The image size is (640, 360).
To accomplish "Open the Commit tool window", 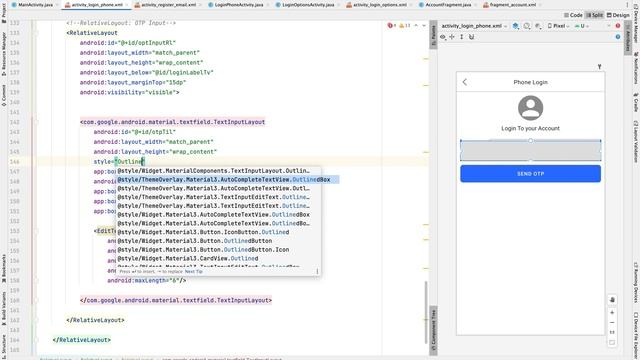I will coord(4,95).
